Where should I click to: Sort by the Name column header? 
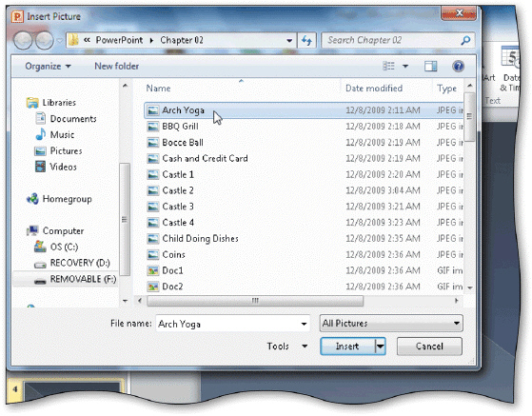(158, 89)
